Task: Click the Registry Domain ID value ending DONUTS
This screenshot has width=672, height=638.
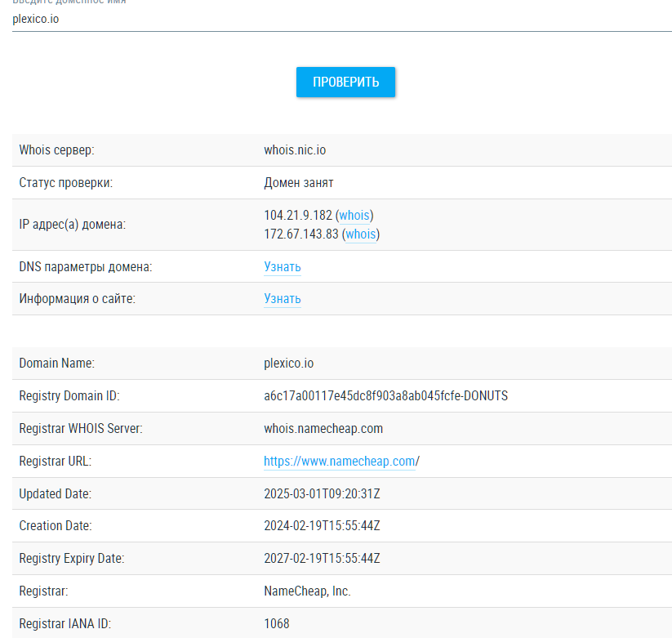Action: click(385, 396)
